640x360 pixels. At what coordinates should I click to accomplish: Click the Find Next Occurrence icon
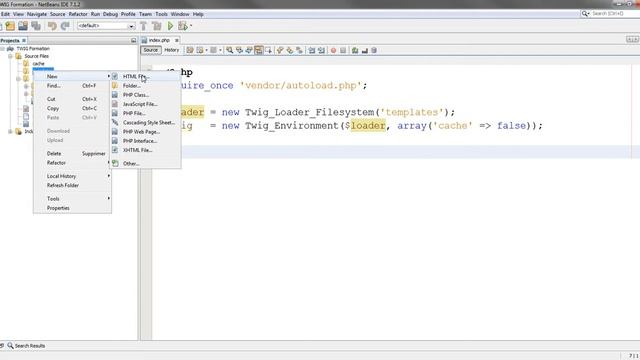[249, 50]
